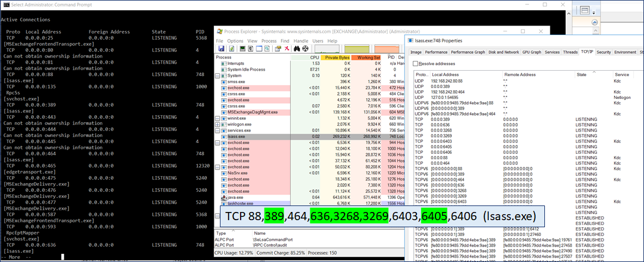Enable the Resolve addresses checkbox

pyautogui.click(x=416, y=64)
